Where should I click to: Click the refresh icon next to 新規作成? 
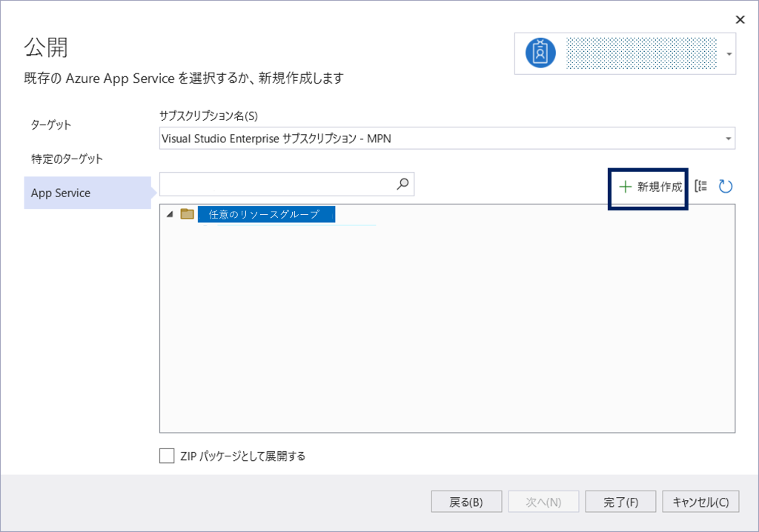pos(725,187)
